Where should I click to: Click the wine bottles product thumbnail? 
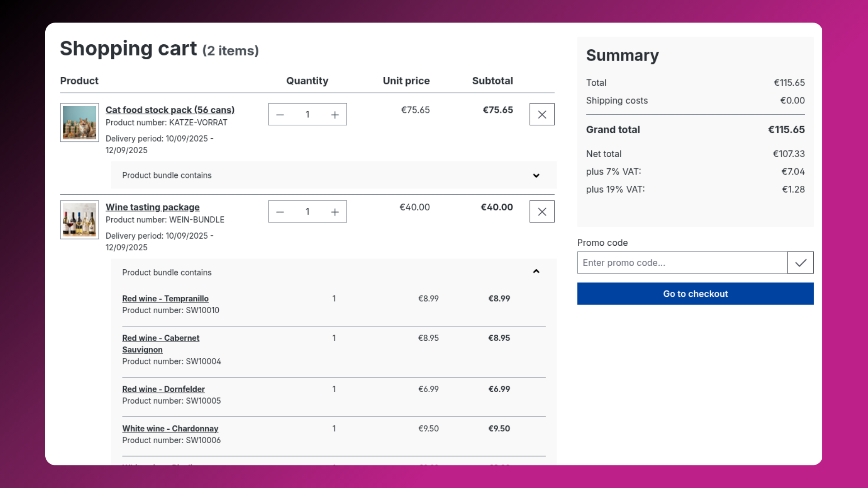coord(80,220)
